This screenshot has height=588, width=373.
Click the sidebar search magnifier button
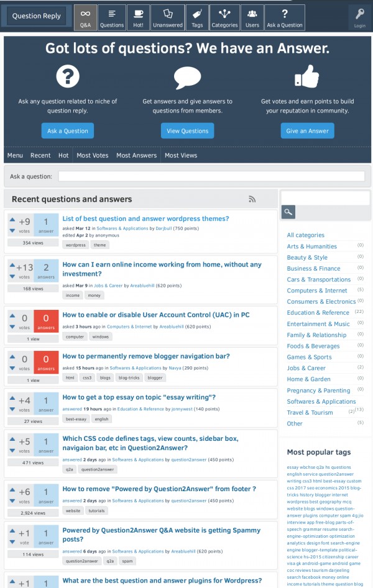(x=288, y=212)
